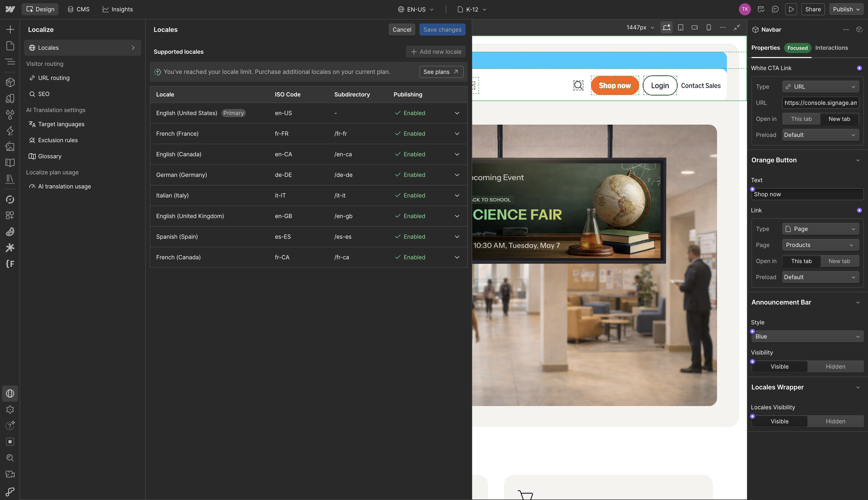Switch to the Insights tab
Screen dimensions: 868x500
click(x=118, y=9)
